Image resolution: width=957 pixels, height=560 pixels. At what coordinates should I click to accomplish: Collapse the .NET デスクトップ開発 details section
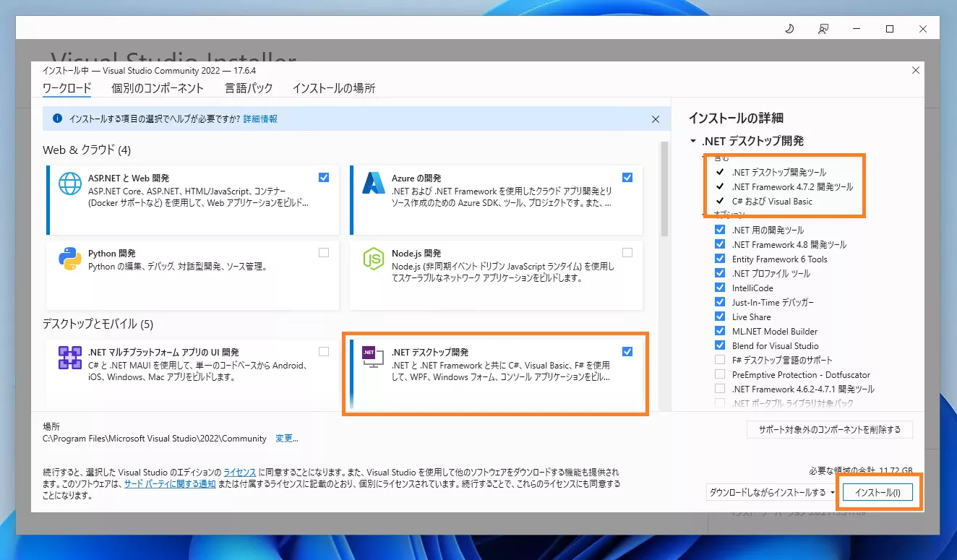[x=693, y=142]
